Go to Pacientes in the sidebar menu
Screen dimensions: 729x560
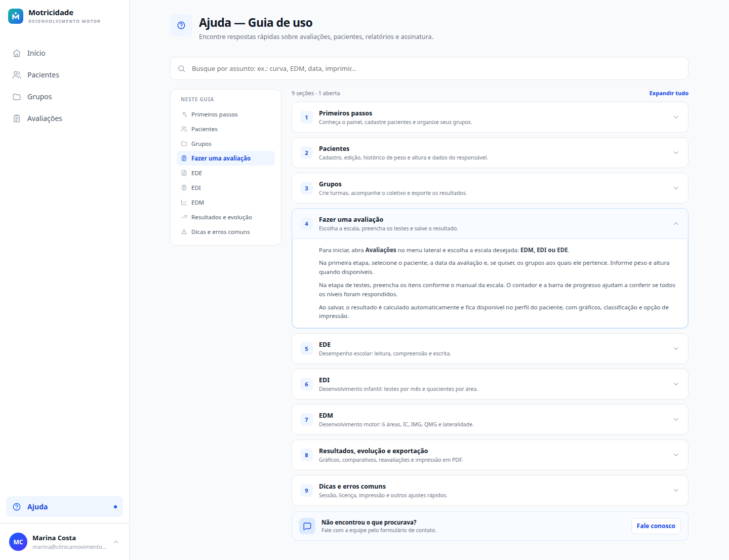(x=64, y=75)
